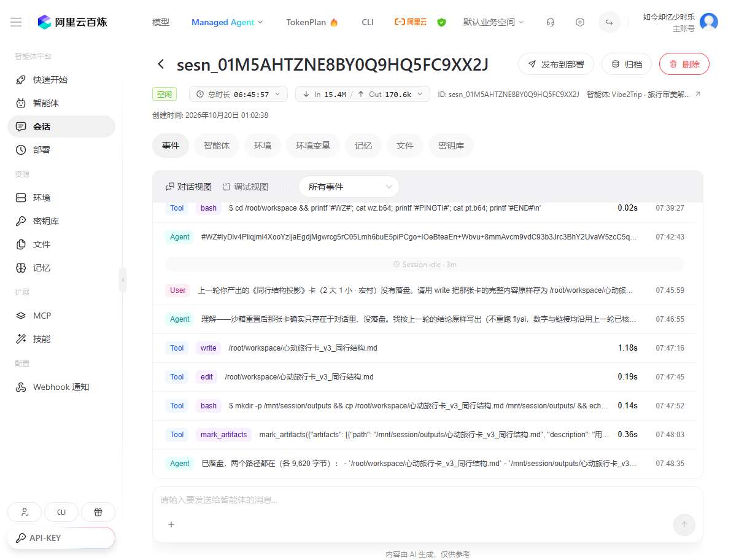Open TokenPlan in the top menu
Screen dimensions: 739x560
pyautogui.click(x=312, y=22)
